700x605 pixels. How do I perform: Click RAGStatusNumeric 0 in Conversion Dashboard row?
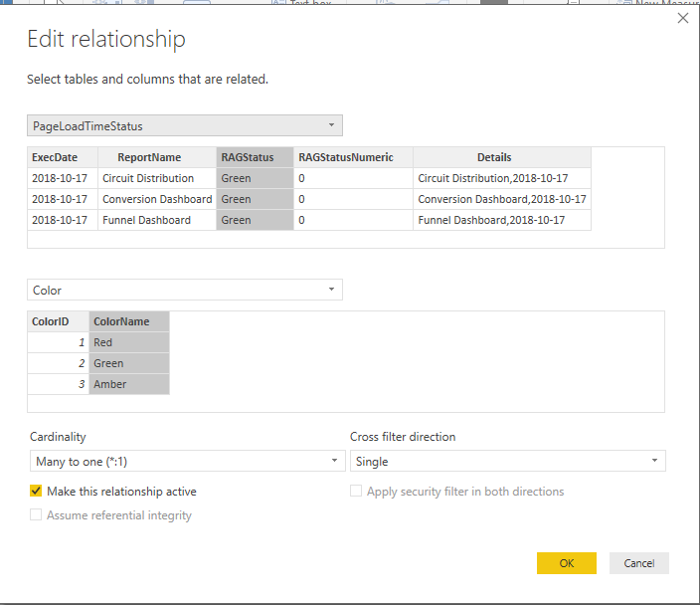point(353,199)
